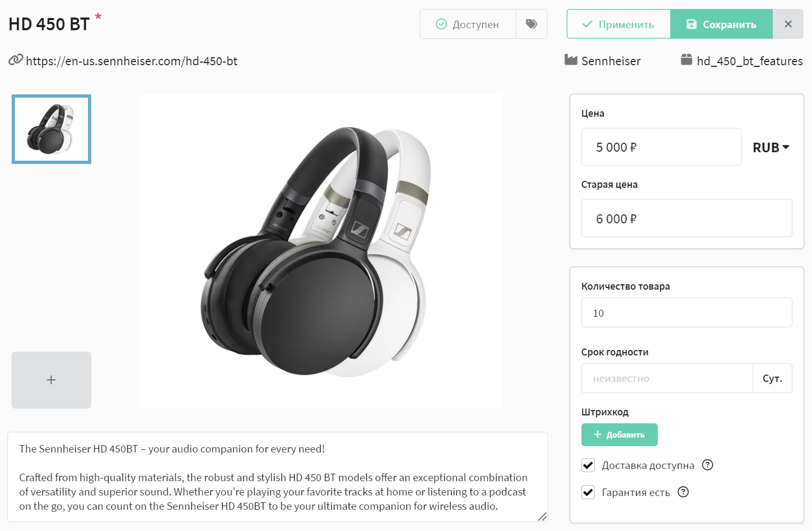812x531 pixels.
Task: Focus the Старая цена old price field
Action: (x=686, y=218)
